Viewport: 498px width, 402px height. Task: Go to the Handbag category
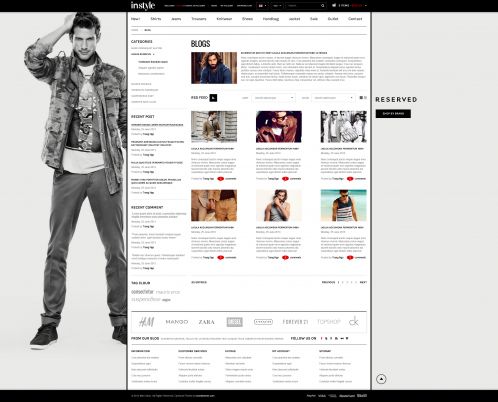(x=271, y=19)
